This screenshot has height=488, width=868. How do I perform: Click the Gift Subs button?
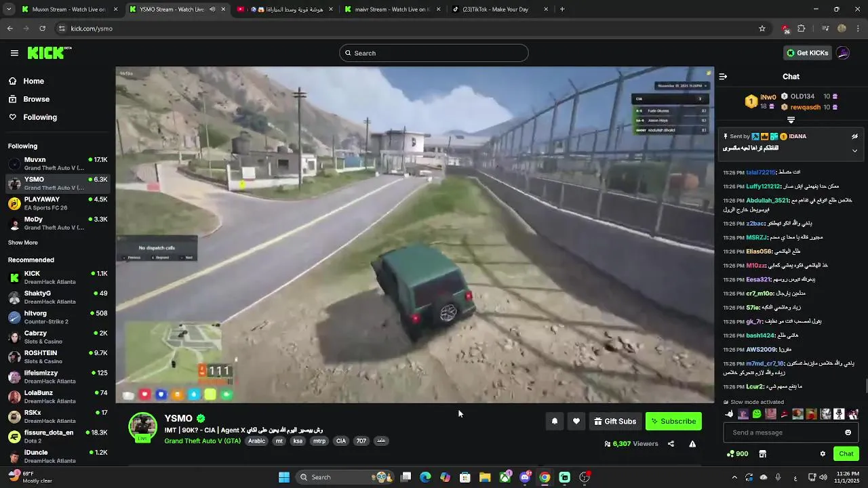pyautogui.click(x=615, y=422)
